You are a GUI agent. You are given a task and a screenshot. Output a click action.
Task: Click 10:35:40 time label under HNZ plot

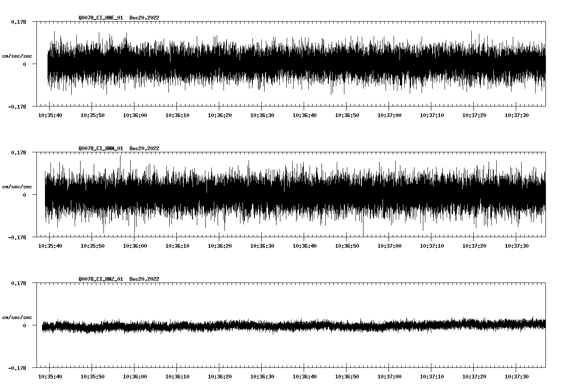pos(50,377)
